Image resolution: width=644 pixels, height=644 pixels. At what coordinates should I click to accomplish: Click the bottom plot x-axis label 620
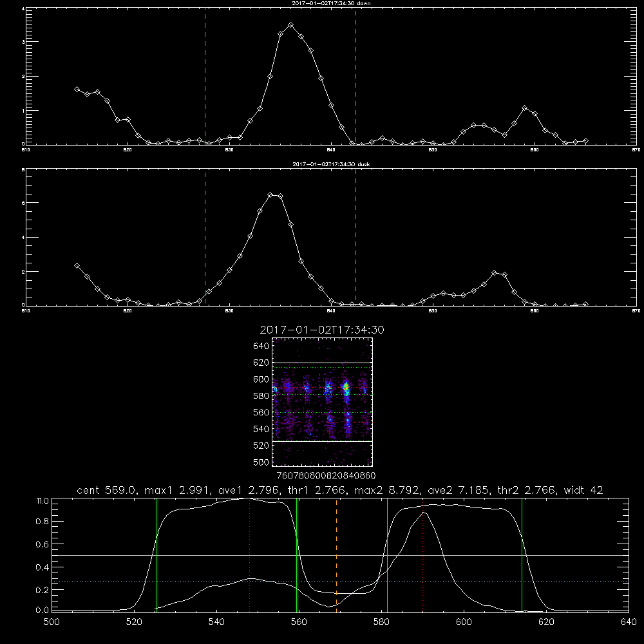click(x=546, y=622)
